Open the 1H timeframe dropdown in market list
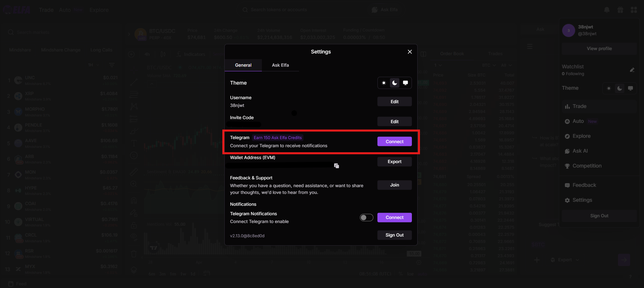The height and width of the screenshot is (288, 644). (94, 65)
